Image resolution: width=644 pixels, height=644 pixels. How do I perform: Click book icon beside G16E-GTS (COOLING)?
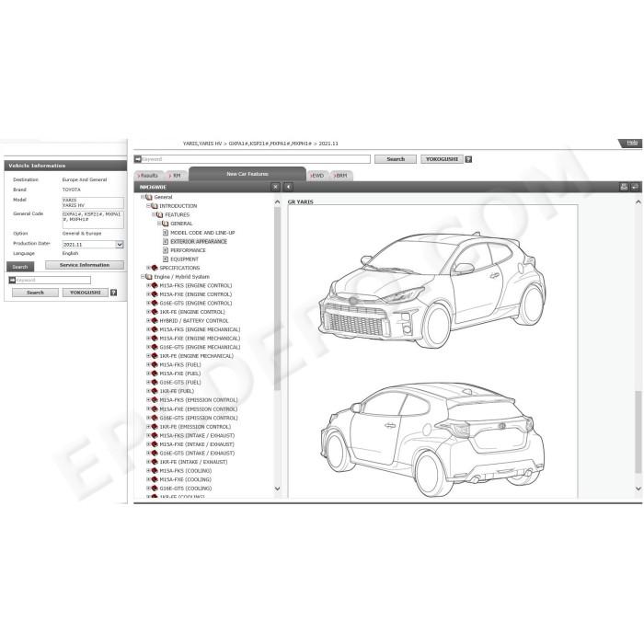coord(155,489)
